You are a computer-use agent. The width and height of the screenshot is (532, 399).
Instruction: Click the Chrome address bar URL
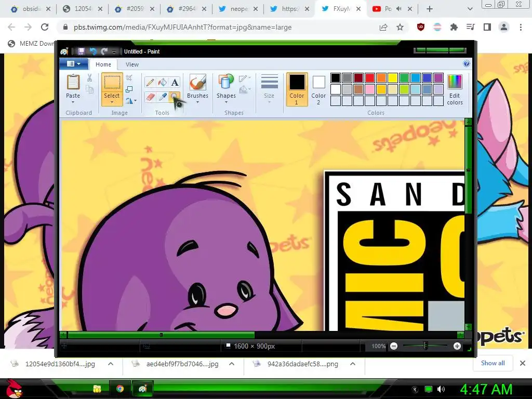tap(182, 27)
